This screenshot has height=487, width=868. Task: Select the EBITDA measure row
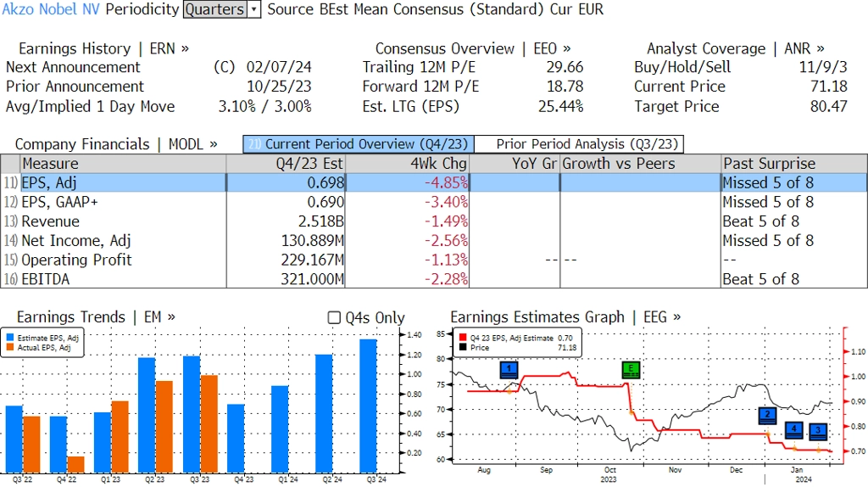pyautogui.click(x=434, y=278)
